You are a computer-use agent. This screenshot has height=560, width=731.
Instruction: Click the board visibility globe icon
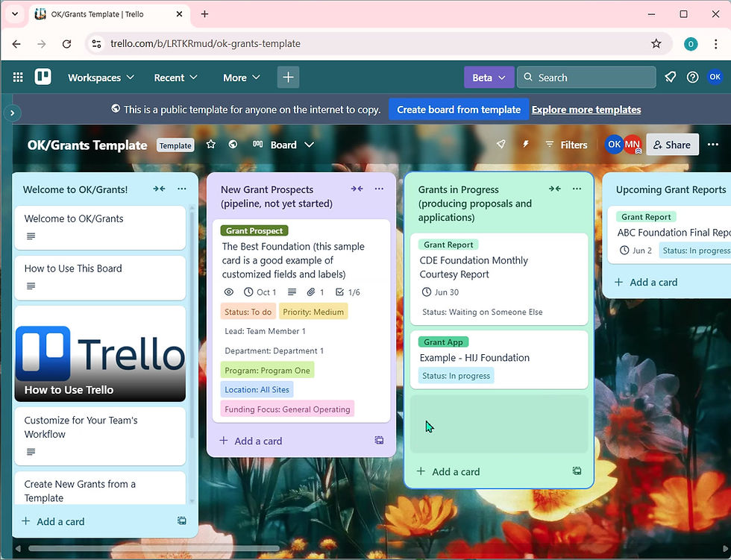(x=233, y=145)
